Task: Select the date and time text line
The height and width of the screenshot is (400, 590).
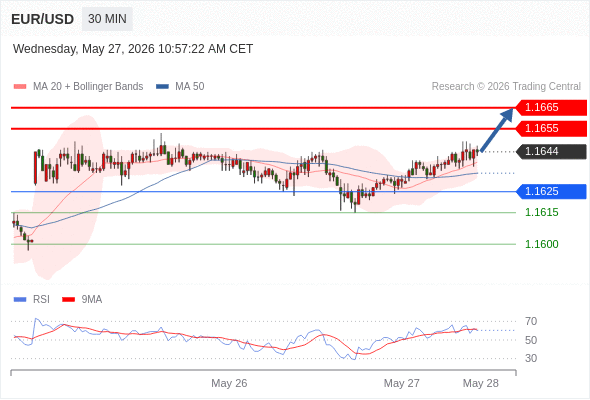Action: (133, 49)
